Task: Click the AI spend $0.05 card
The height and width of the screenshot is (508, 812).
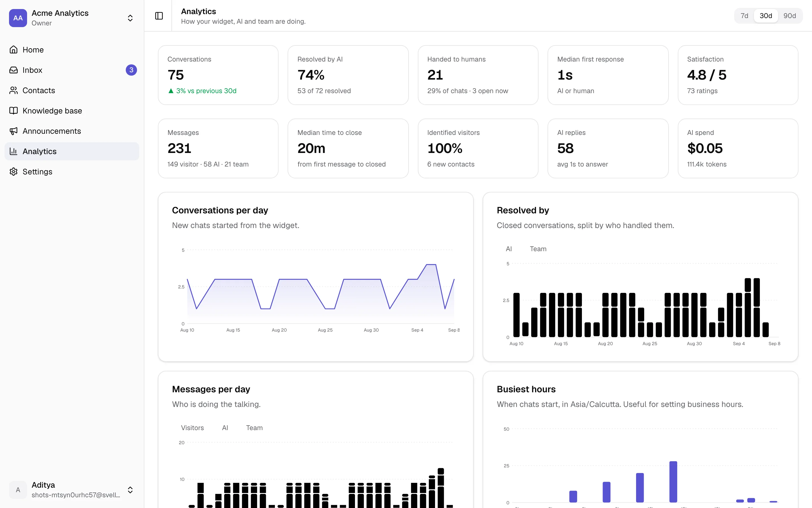Action: pos(738,148)
